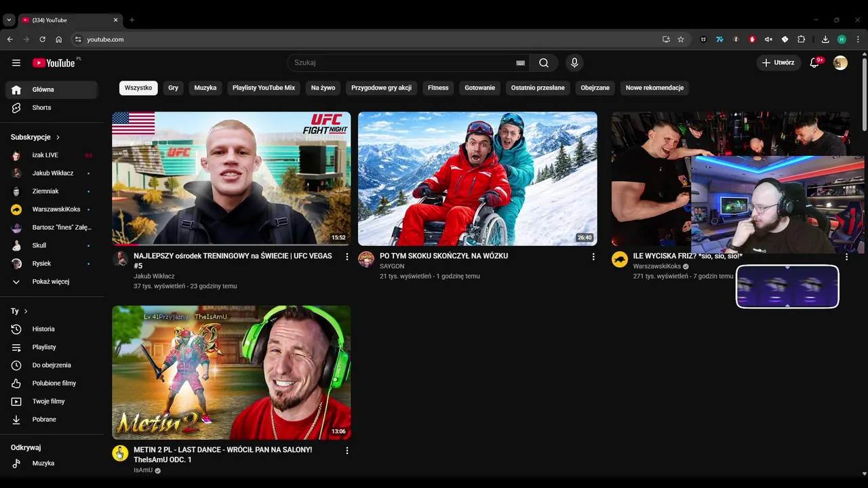Open the 7TV extension icon
868x488 pixels.
pyautogui.click(x=719, y=39)
